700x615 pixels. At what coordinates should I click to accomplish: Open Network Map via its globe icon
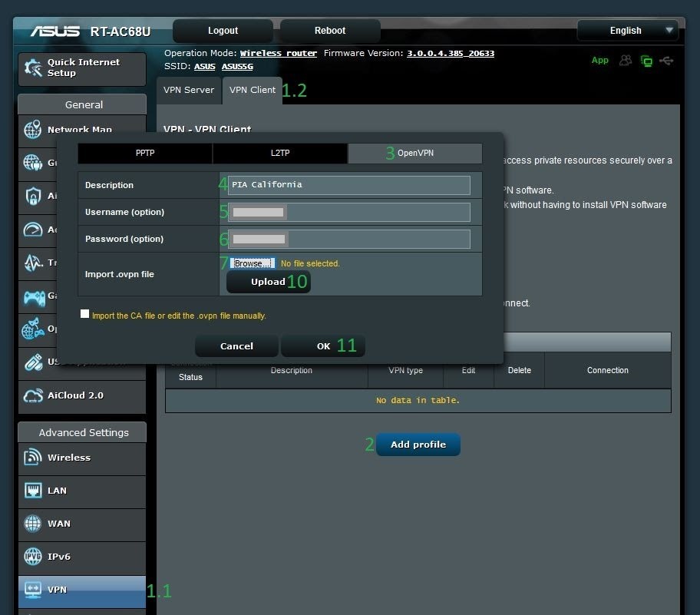click(32, 130)
